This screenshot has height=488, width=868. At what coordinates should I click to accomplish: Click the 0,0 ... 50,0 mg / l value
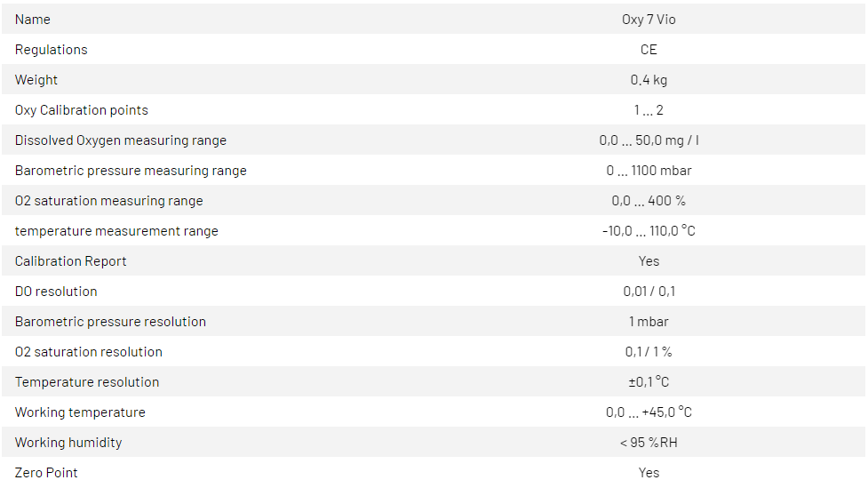pos(649,140)
